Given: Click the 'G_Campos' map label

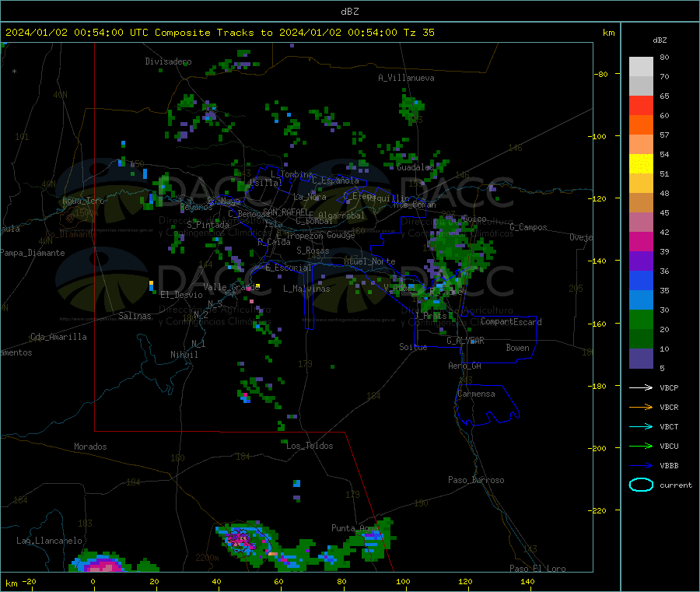Looking at the screenshot, I should (x=528, y=227).
